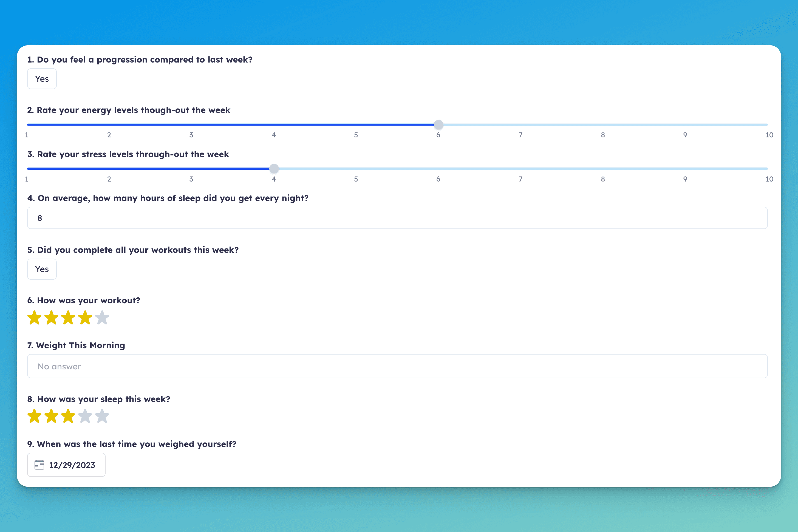798x532 pixels.
Task: Click stress slider tick label 9
Action: pos(685,179)
